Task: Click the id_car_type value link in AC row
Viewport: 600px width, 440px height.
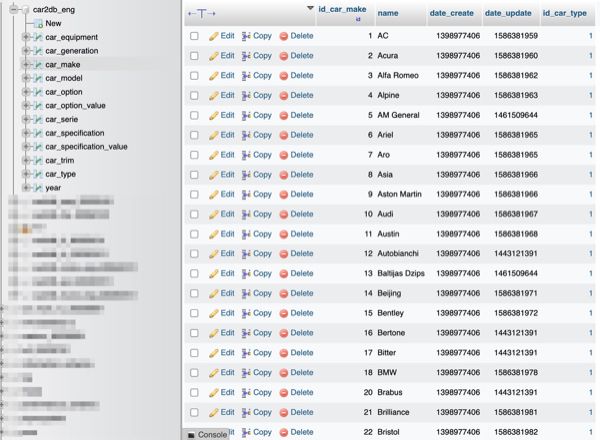Action: 590,36
